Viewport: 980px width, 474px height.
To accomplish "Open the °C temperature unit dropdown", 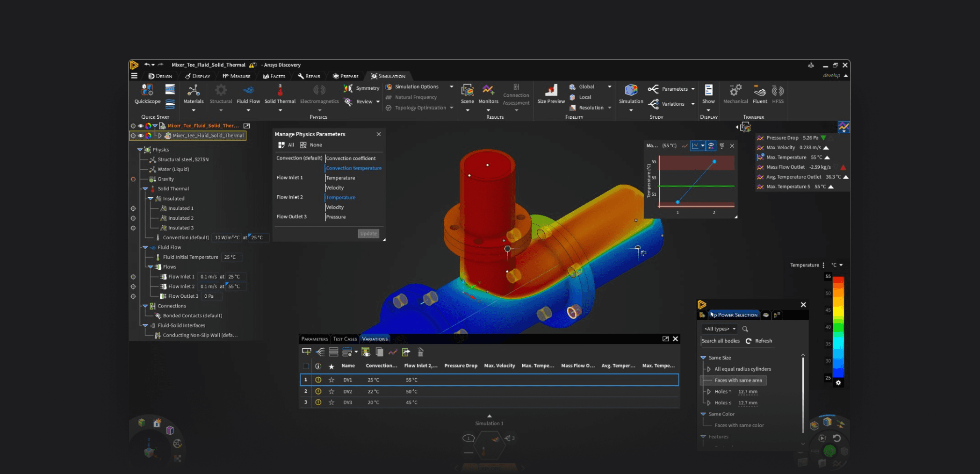I will [837, 265].
